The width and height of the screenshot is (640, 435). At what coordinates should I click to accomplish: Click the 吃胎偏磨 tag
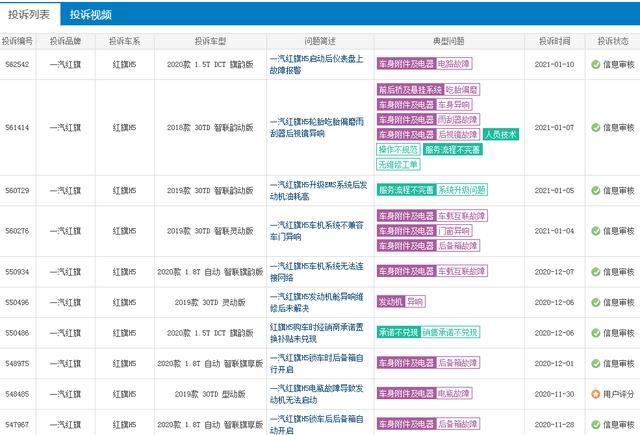click(462, 90)
